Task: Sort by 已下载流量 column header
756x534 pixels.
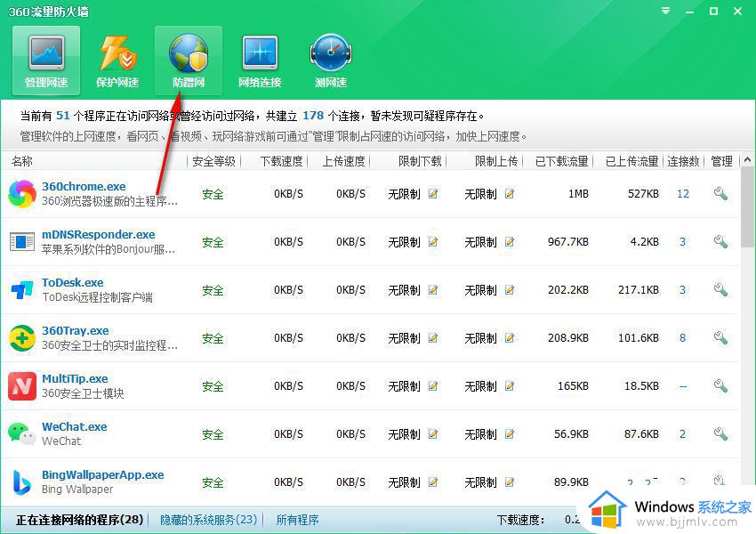Action: (562, 161)
